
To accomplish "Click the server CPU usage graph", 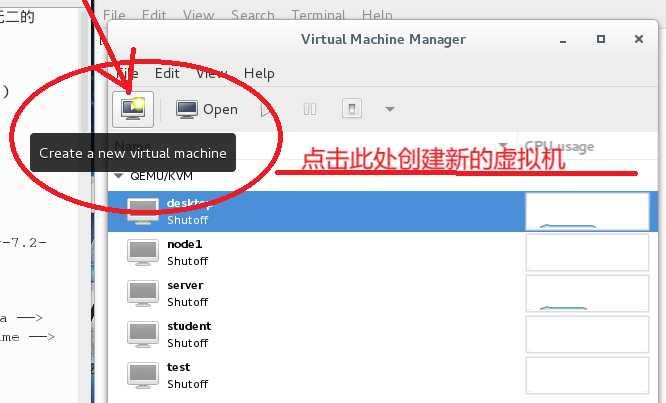I will 587,293.
